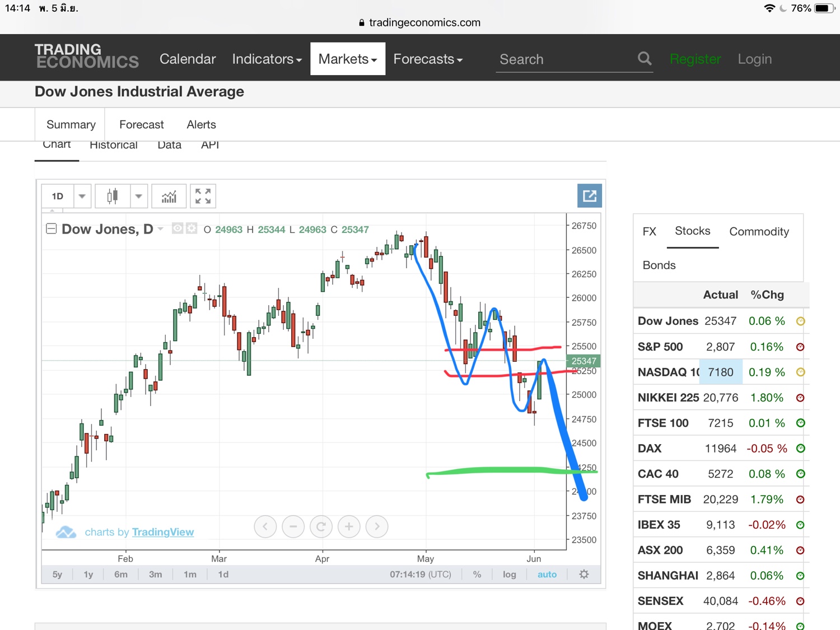Viewport: 840px width, 630px height.
Task: Expand the Forecasts menu
Action: click(428, 59)
